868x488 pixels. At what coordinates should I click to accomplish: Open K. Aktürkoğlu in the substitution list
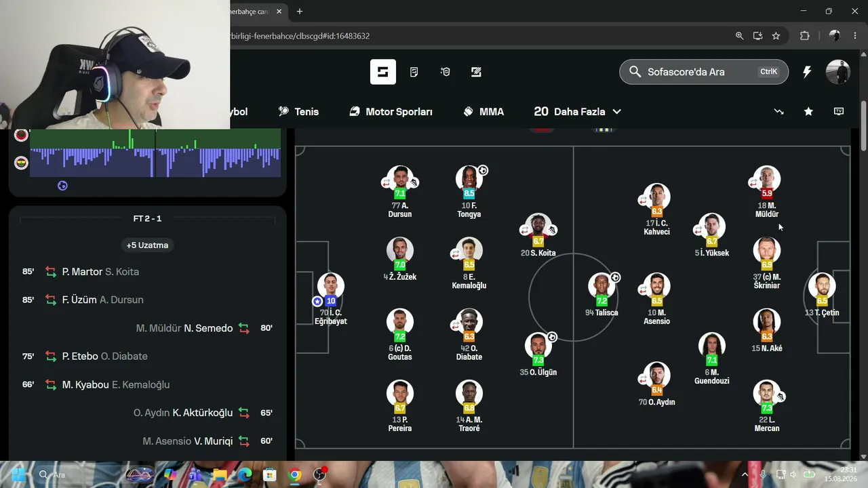(203, 413)
